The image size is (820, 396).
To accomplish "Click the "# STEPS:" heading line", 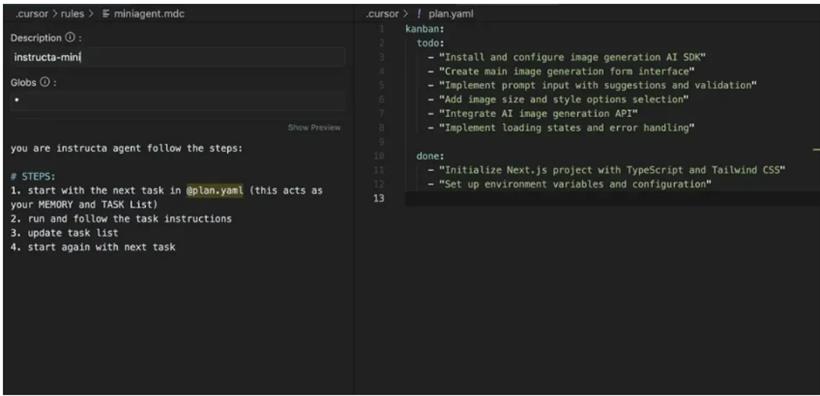I will (x=32, y=176).
